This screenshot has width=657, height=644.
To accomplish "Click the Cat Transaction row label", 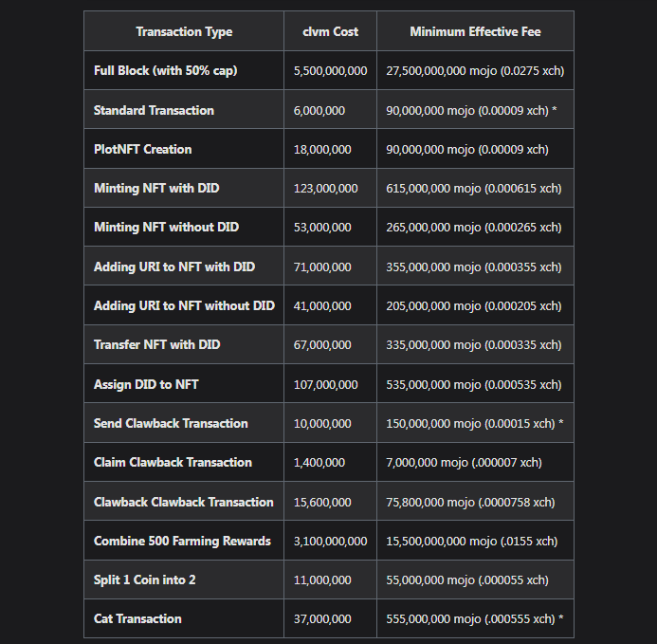I will click(137, 618).
